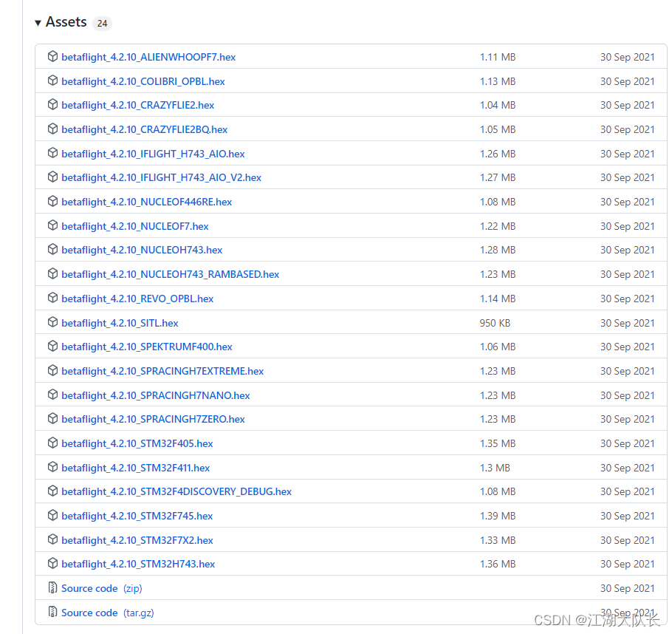Collapse the Assets section triangle
Viewport: 672px width, 634px height.
(x=38, y=23)
